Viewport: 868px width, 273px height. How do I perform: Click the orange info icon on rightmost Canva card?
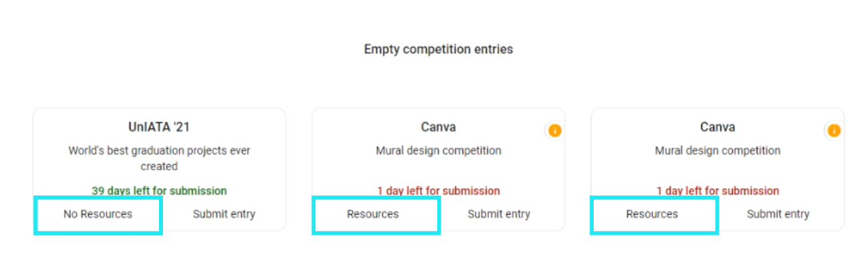point(834,131)
